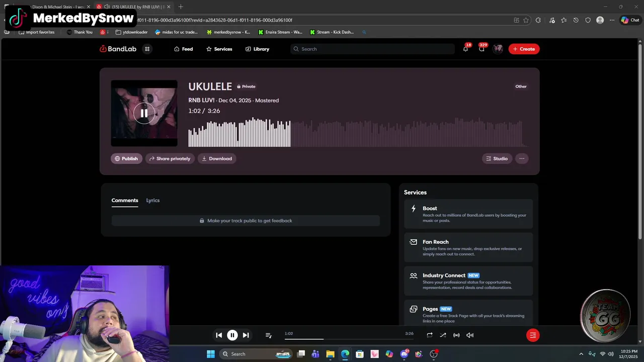
Task: Pause playback in the bottom player bar
Action: point(232,335)
